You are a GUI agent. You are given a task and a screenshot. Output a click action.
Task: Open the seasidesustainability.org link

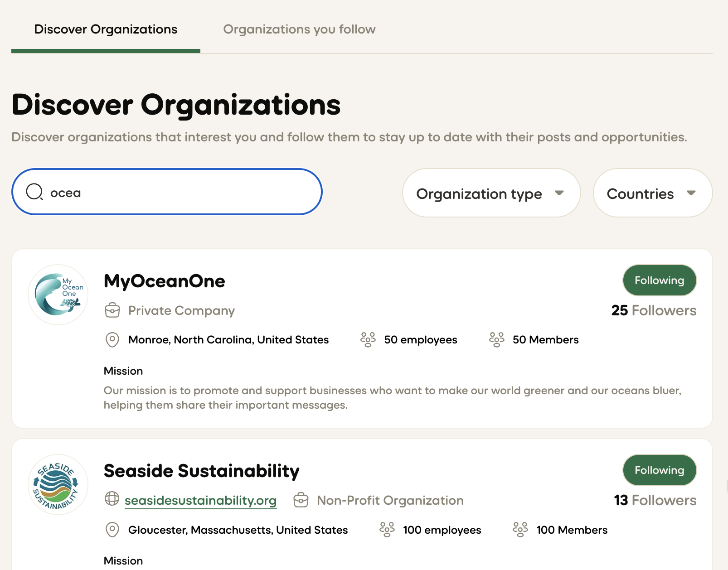coord(201,500)
